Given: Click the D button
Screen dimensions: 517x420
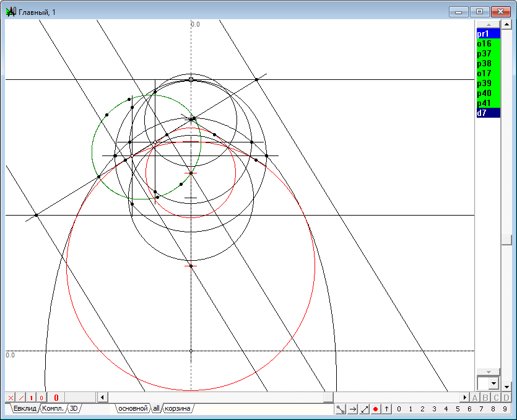Looking at the screenshot, I should pyautogui.click(x=506, y=398).
